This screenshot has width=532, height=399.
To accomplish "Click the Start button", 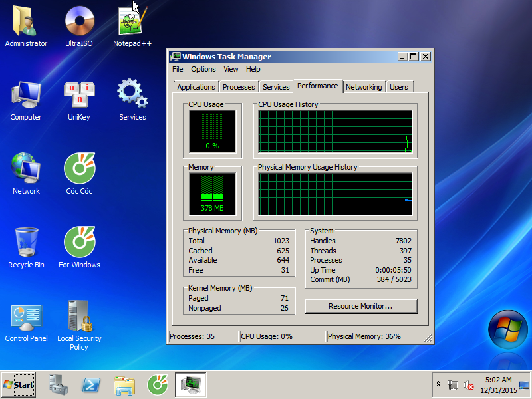I will (19, 385).
